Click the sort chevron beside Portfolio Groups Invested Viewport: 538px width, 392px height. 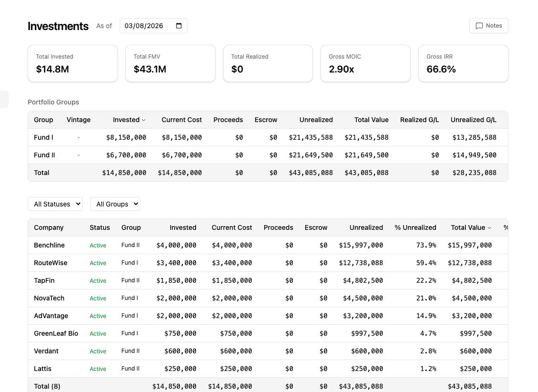coord(144,120)
